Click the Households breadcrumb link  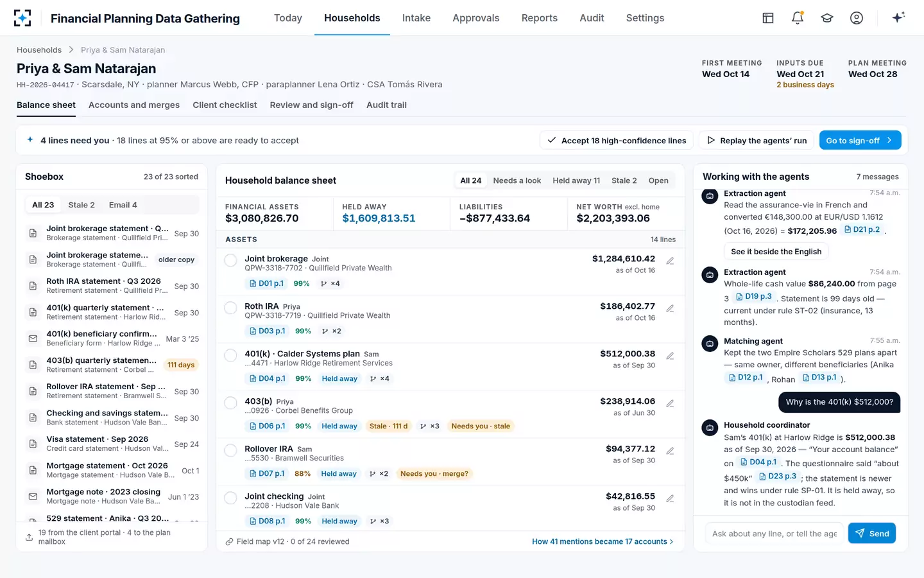click(39, 49)
